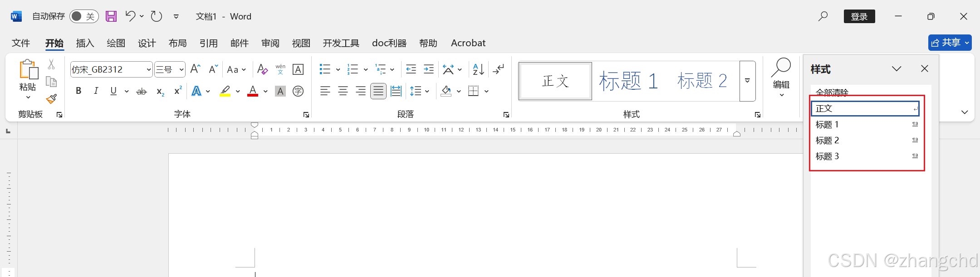Click the Save icon in title bar
This screenshot has width=980, height=277.
point(111,16)
